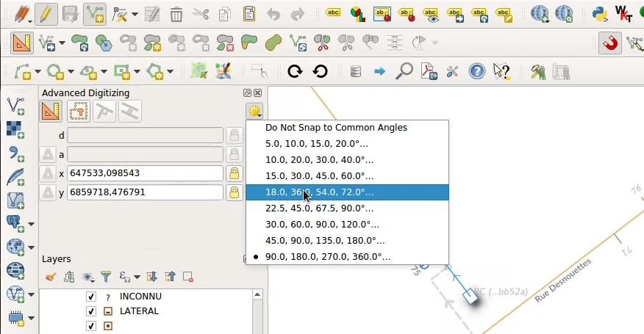Click the Toggle Editing pencil icon

click(46, 14)
